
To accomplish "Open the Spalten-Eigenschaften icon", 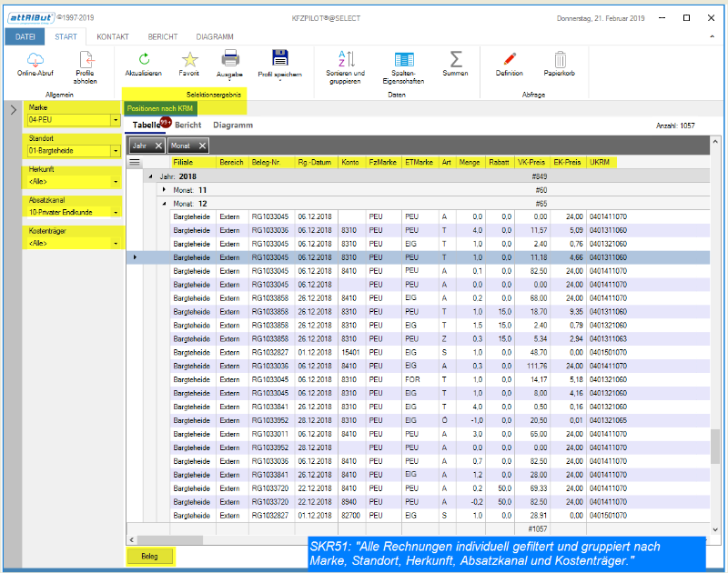I will tap(403, 59).
